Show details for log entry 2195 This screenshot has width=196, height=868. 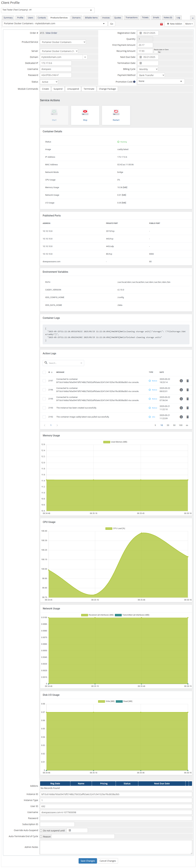tap(181, 399)
